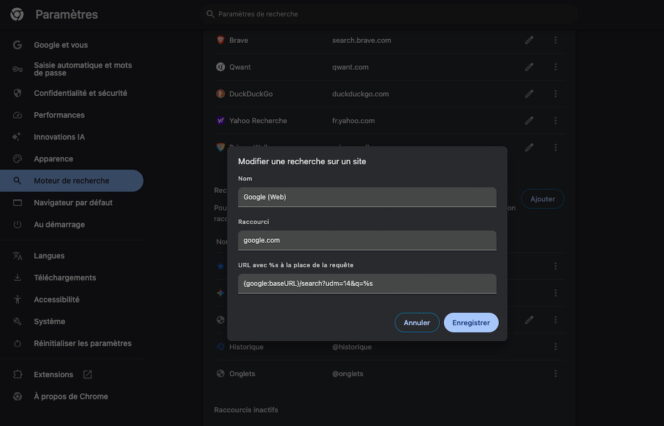Save changes with Enregistrer
664x426 pixels.
click(x=471, y=323)
